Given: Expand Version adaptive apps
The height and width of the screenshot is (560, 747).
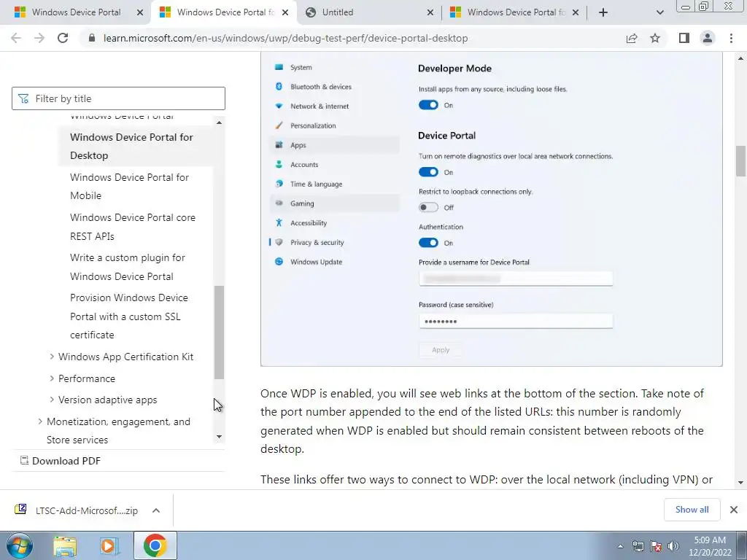Looking at the screenshot, I should 52,400.
